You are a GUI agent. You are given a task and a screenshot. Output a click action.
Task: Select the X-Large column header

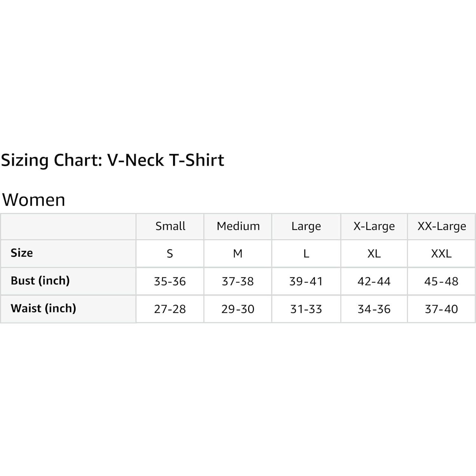pyautogui.click(x=374, y=226)
